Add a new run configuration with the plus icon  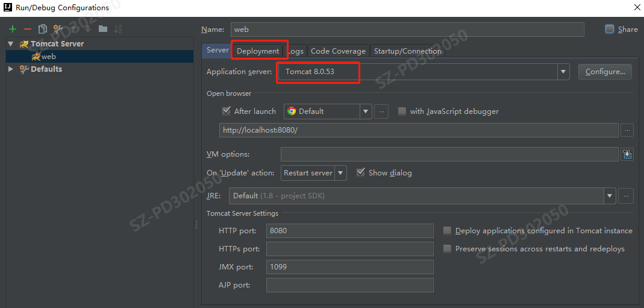[13, 29]
